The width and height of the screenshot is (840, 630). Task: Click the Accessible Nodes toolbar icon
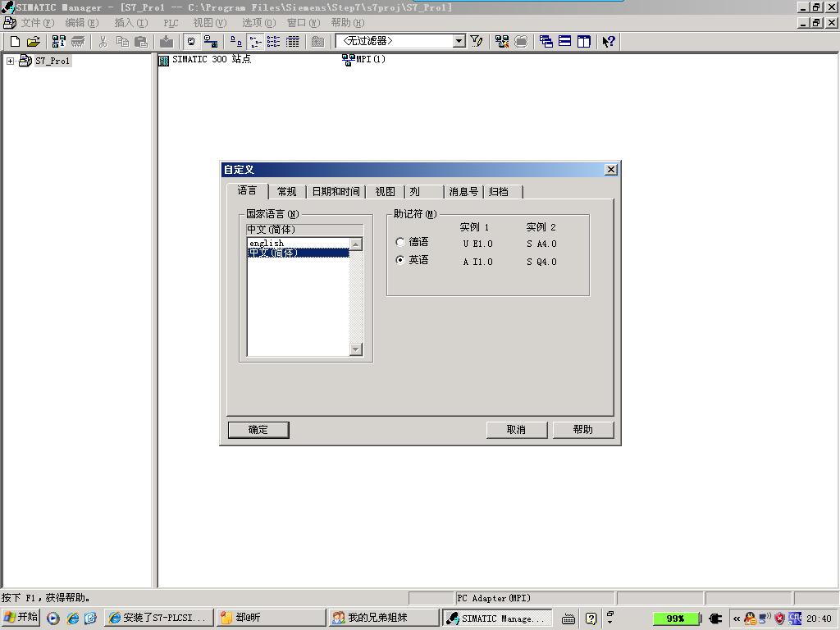coord(59,42)
